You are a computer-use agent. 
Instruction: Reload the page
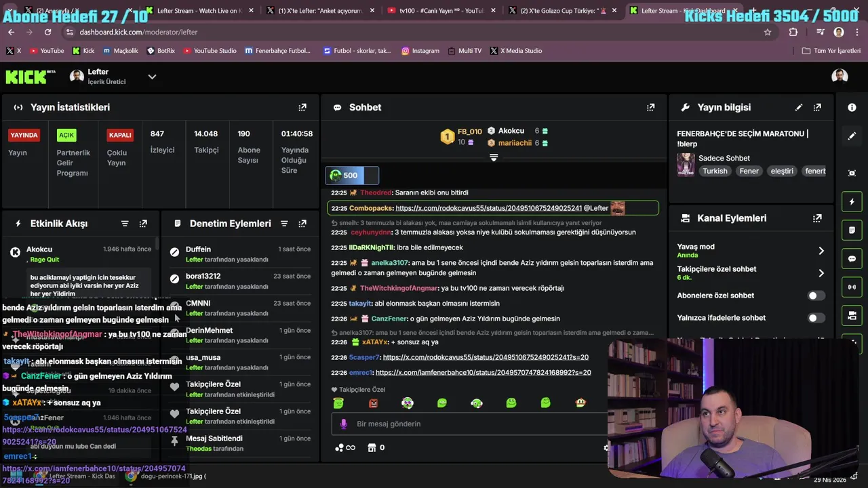pos(47,32)
